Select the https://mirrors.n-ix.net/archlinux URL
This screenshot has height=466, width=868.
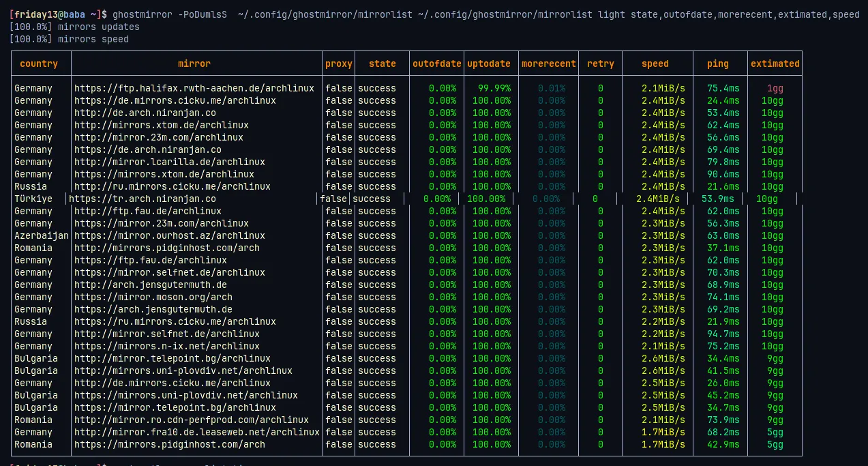click(x=167, y=346)
